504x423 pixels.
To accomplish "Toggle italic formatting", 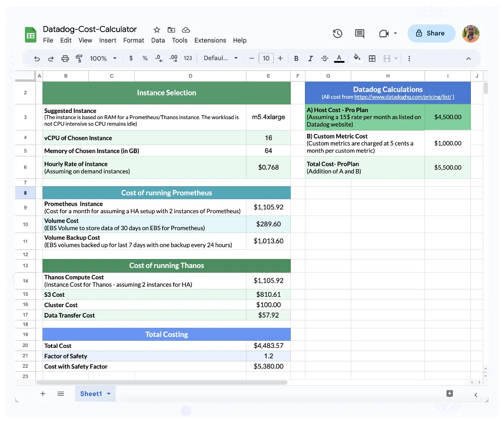I will coord(310,59).
